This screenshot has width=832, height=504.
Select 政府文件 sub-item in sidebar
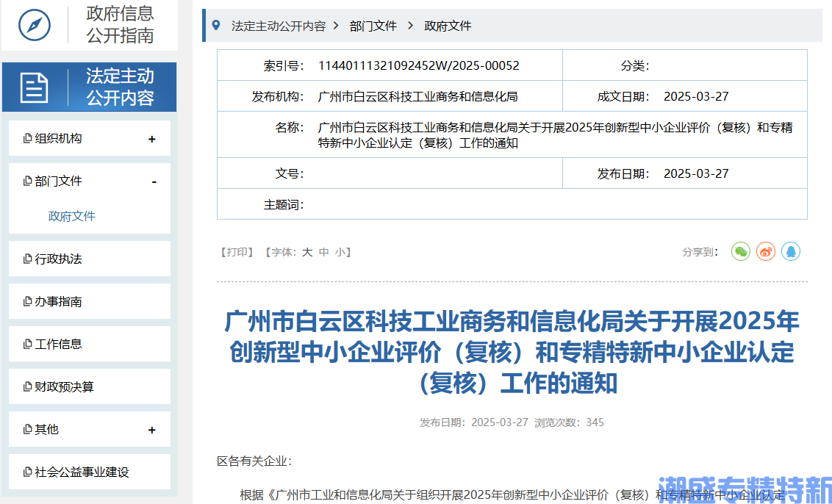(x=72, y=216)
